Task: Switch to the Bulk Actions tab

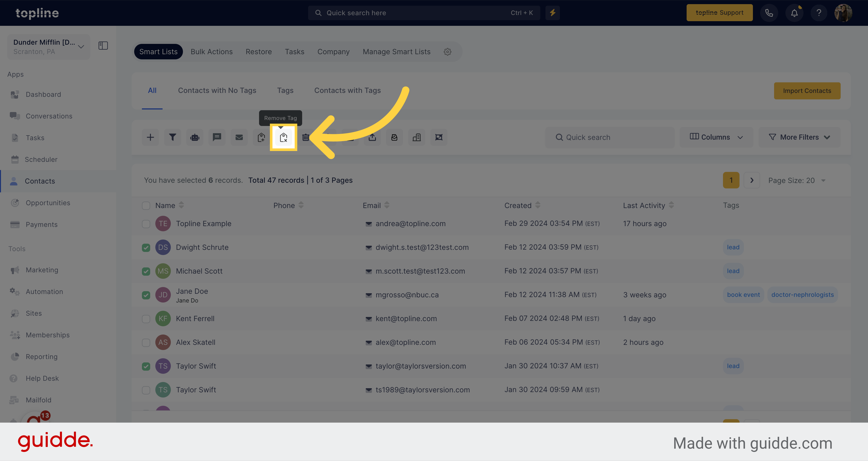Action: coord(212,52)
